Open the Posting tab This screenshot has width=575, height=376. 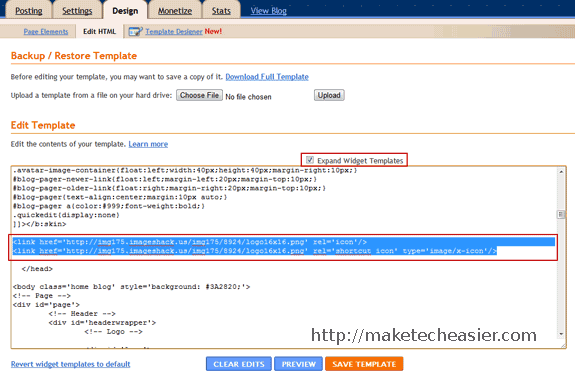[x=29, y=11]
